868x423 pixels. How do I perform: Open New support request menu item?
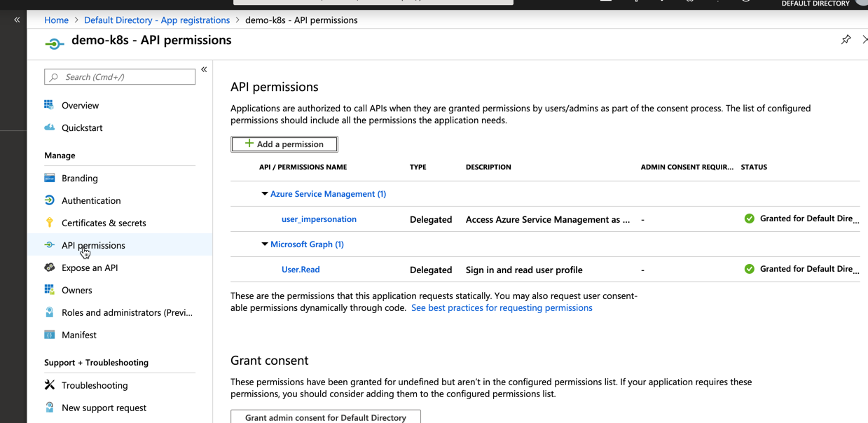(x=104, y=408)
